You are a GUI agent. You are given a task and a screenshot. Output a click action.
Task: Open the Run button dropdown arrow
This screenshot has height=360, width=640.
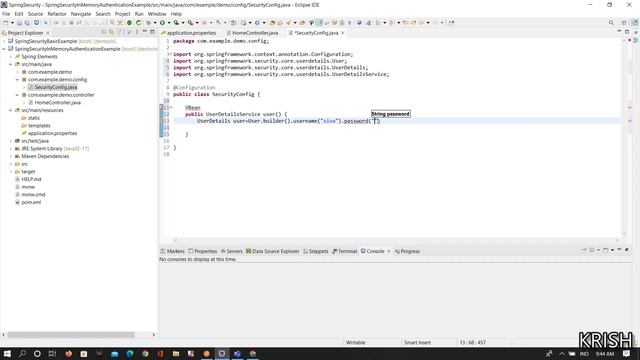(x=168, y=23)
